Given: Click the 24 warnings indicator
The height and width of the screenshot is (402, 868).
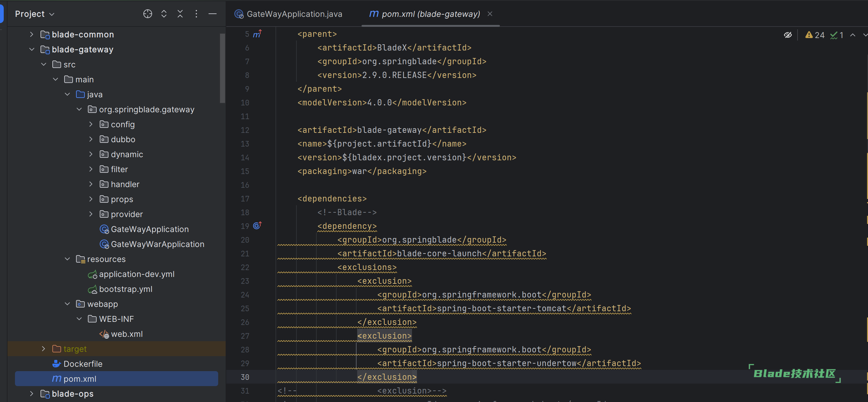Looking at the screenshot, I should pyautogui.click(x=815, y=35).
